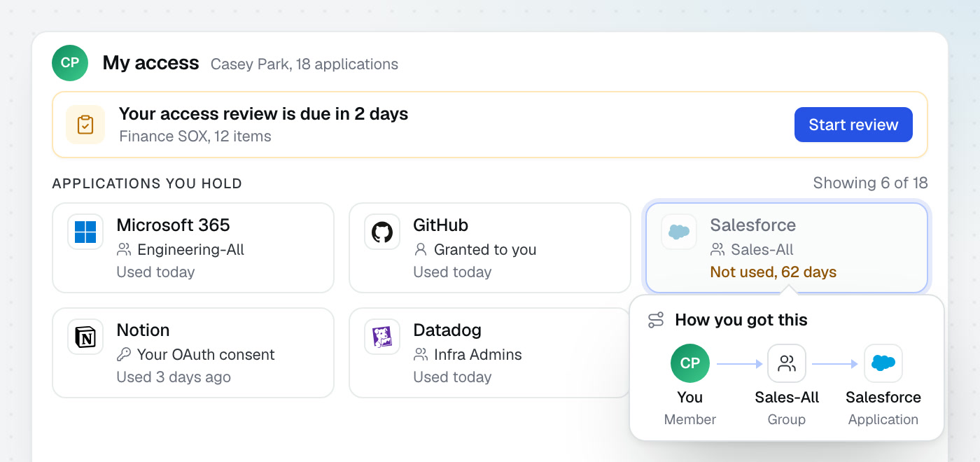The height and width of the screenshot is (462, 980).
Task: Click the Salesforce application node icon in popover
Action: [x=883, y=363]
